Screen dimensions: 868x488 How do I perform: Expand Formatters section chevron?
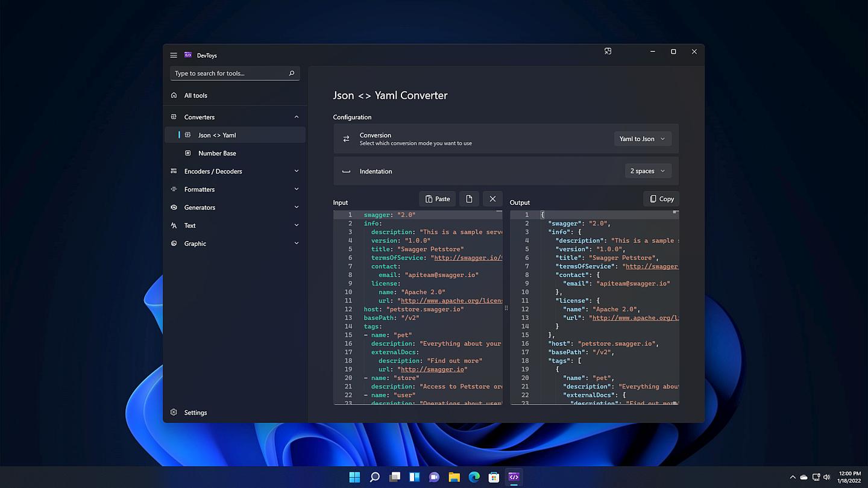click(x=297, y=189)
